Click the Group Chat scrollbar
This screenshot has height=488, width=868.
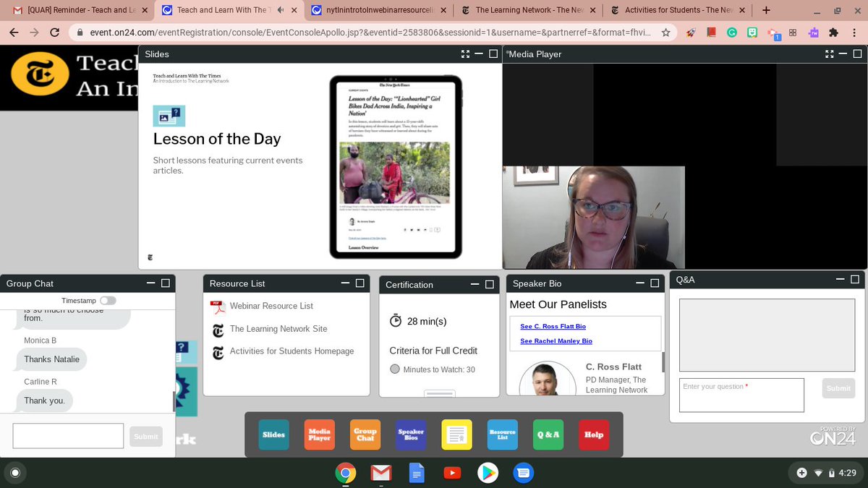(174, 401)
